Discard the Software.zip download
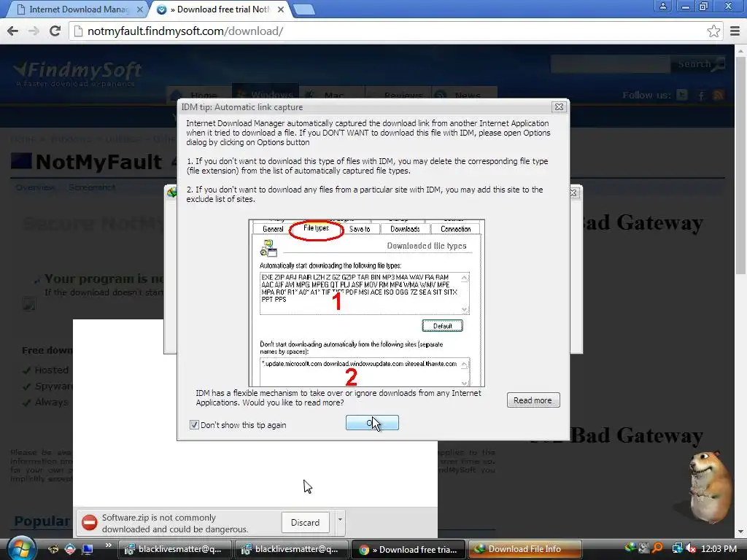 (305, 522)
